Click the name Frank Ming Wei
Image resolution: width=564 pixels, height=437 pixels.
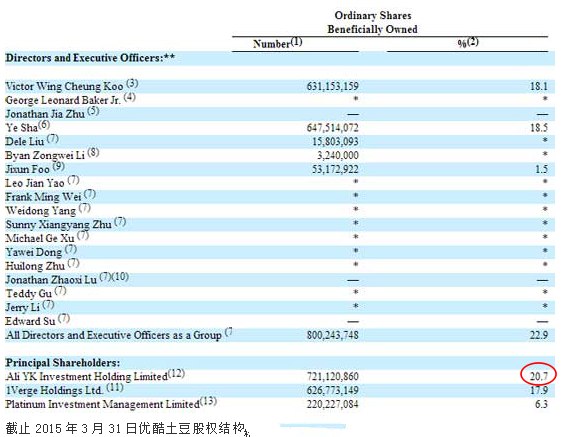coord(43,197)
